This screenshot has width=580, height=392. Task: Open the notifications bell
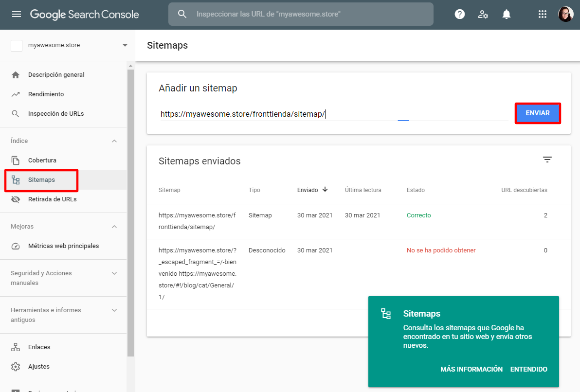click(x=507, y=14)
